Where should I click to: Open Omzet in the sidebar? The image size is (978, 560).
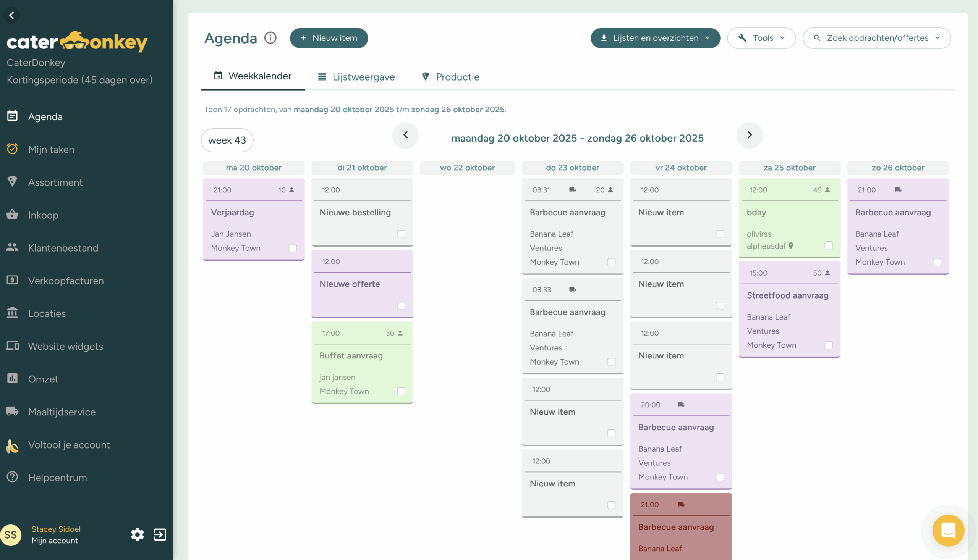coord(43,379)
